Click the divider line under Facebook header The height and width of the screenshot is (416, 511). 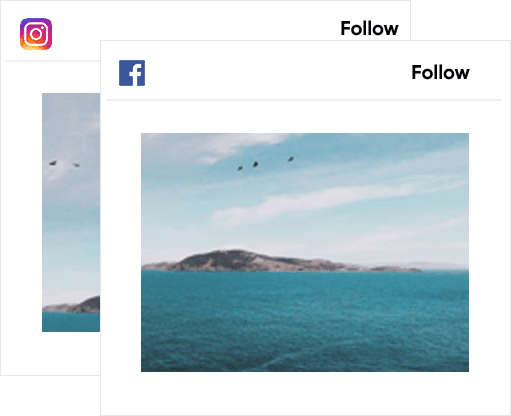point(304,100)
